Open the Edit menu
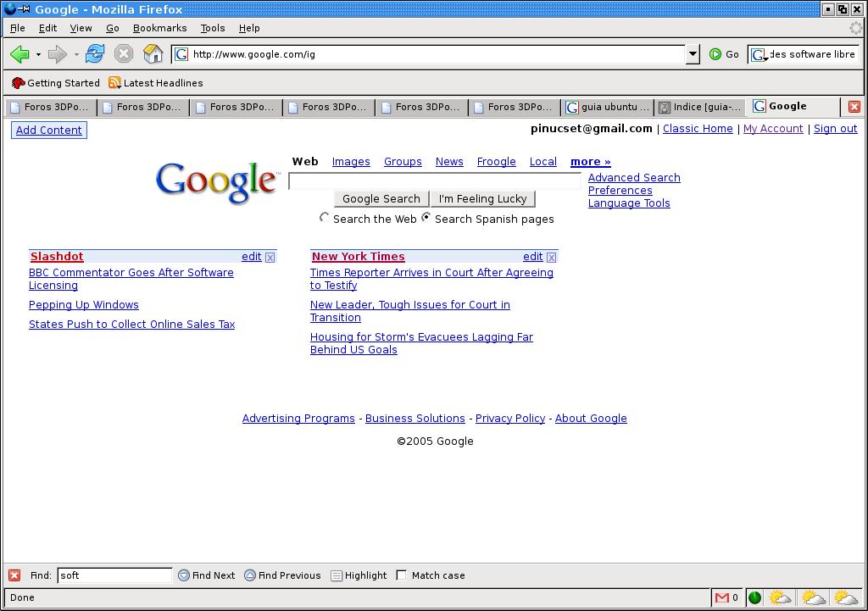This screenshot has height=611, width=868. [47, 28]
